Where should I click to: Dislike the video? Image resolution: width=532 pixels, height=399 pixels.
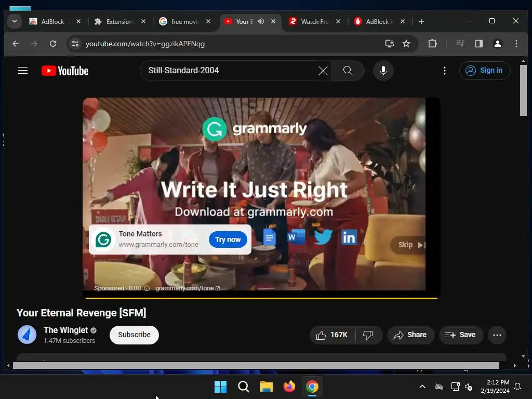coord(368,335)
